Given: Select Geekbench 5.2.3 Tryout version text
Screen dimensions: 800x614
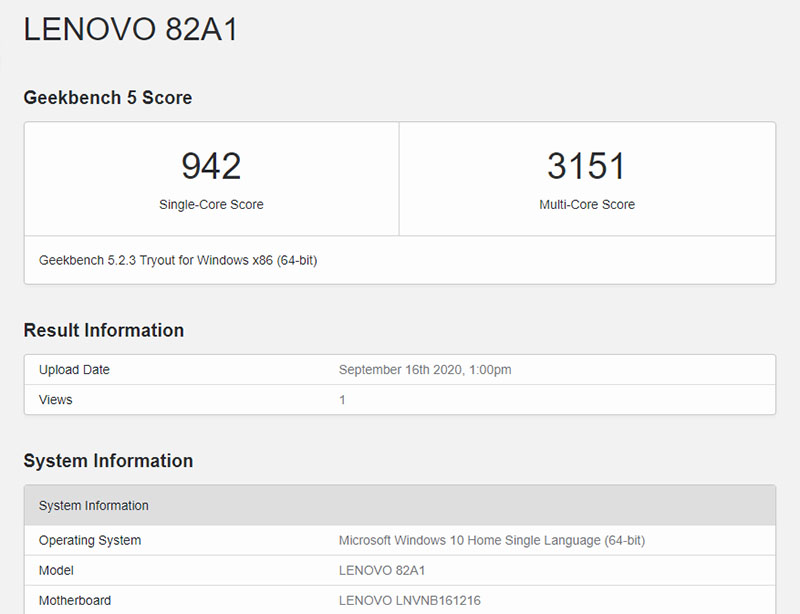Looking at the screenshot, I should tap(178, 260).
